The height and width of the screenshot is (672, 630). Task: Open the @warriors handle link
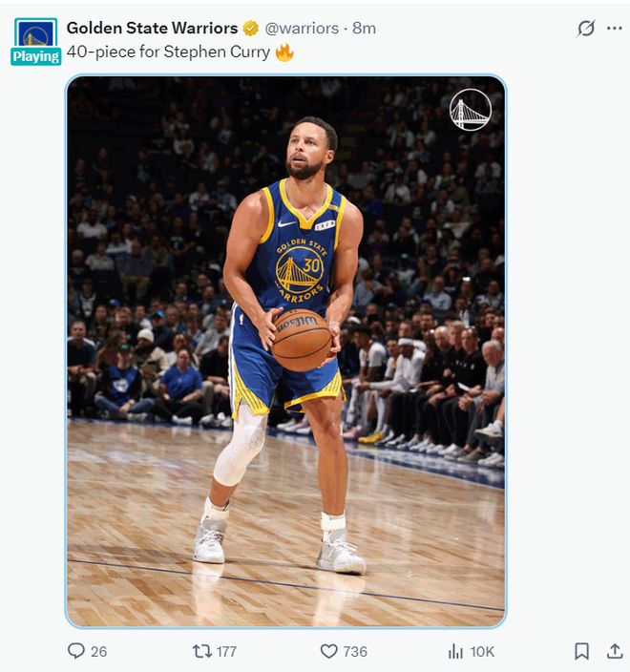(302, 29)
